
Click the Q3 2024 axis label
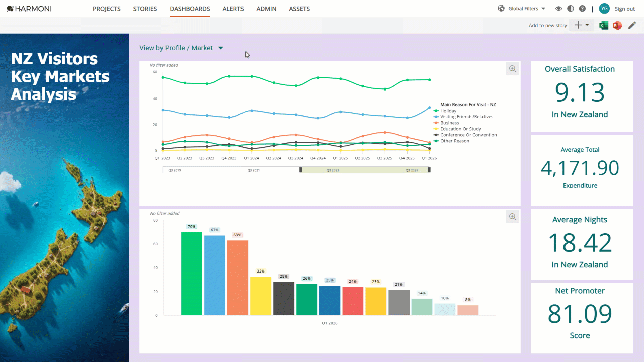(296, 158)
